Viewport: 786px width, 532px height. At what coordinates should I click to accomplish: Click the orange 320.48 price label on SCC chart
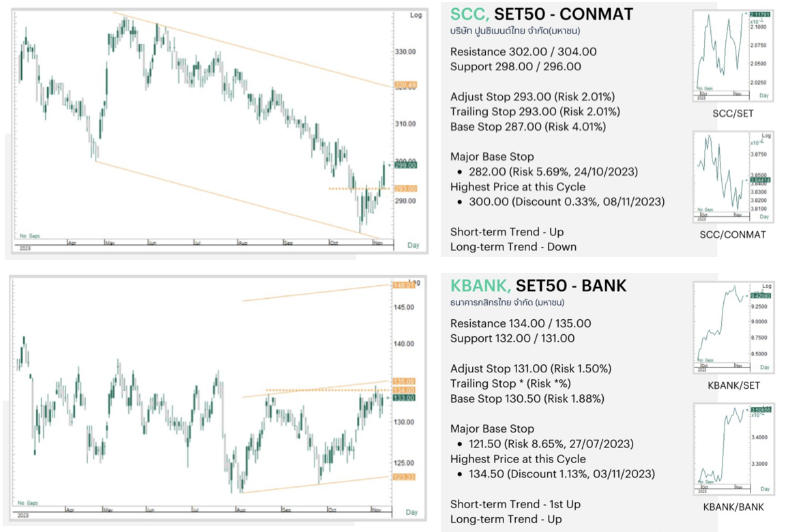(x=405, y=85)
